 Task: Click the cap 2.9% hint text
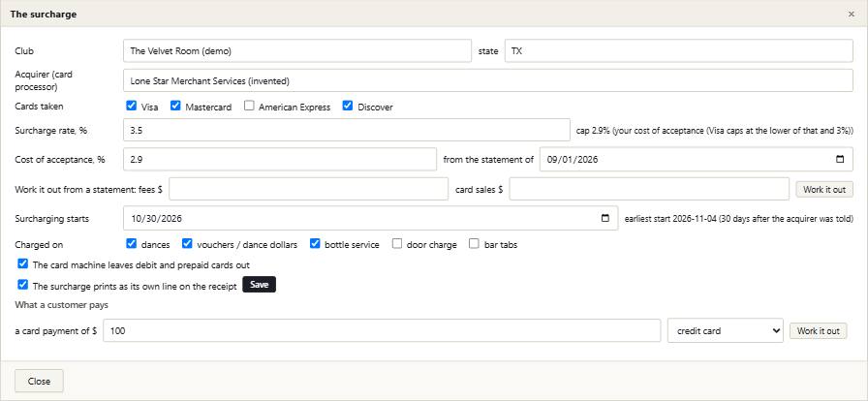tap(715, 131)
